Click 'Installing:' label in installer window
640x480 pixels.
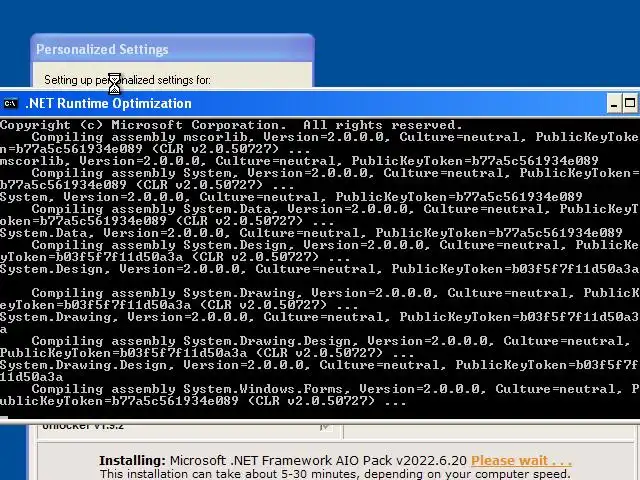point(132,460)
